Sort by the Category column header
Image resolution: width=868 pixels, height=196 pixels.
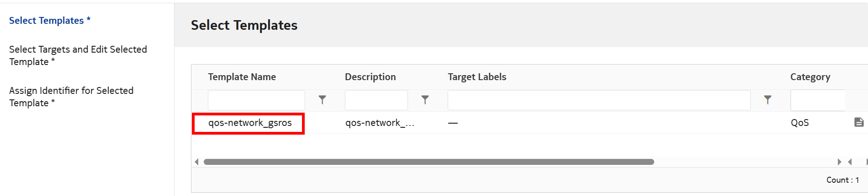pyautogui.click(x=810, y=77)
